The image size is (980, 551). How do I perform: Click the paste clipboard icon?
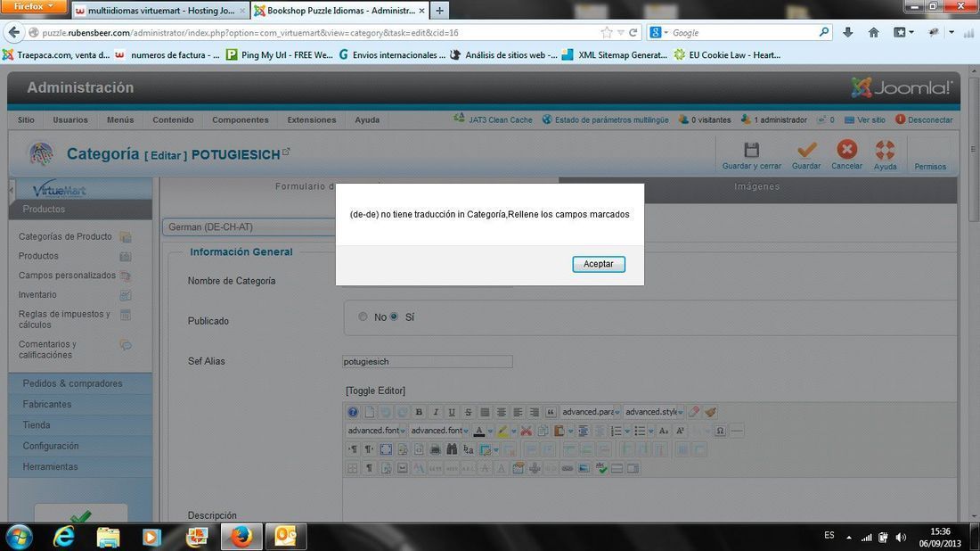point(559,431)
